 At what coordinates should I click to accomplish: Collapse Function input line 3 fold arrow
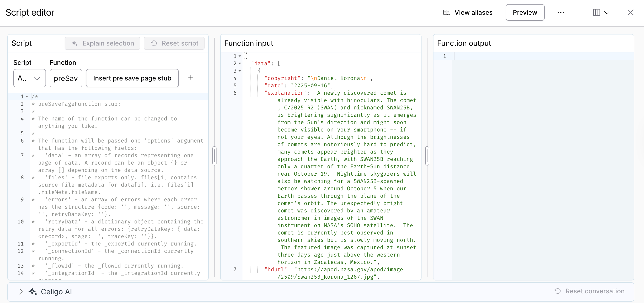click(240, 71)
